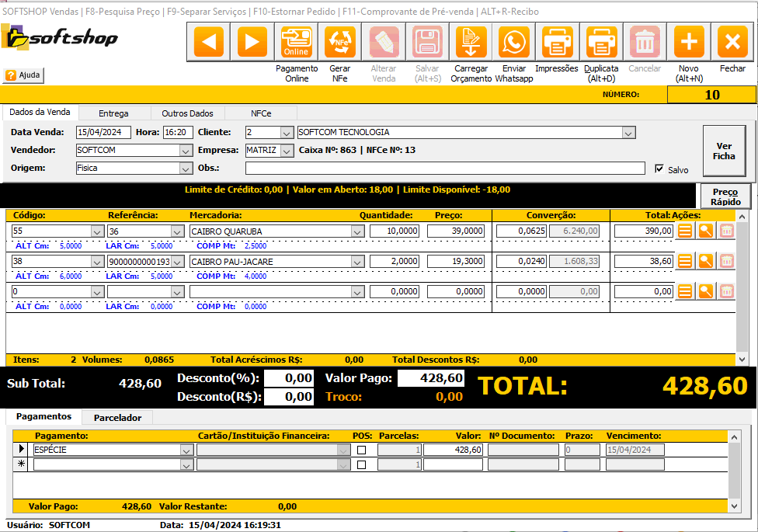Open the Parcelador tab
This screenshot has width=758, height=532.
click(x=117, y=418)
